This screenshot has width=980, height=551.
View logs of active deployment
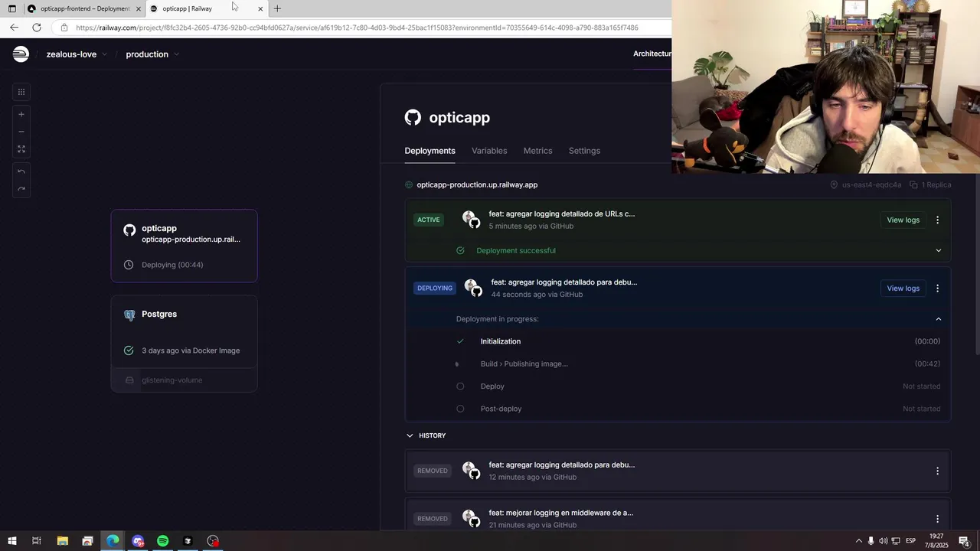pos(903,220)
